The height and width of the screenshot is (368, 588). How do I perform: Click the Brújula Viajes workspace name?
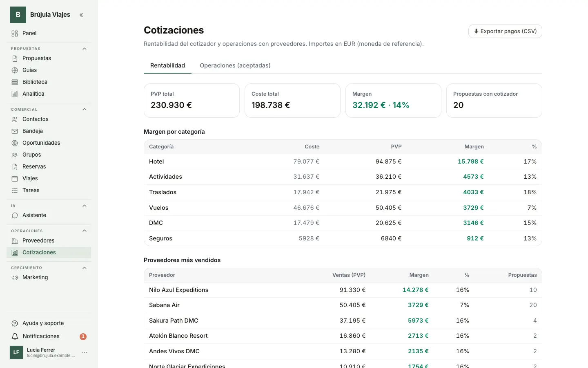(x=50, y=15)
